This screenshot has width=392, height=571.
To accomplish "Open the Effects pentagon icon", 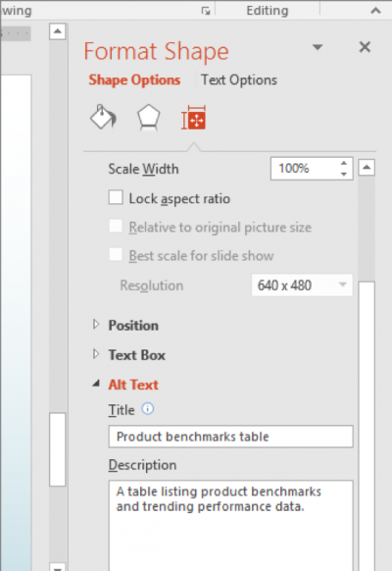I will click(x=148, y=118).
